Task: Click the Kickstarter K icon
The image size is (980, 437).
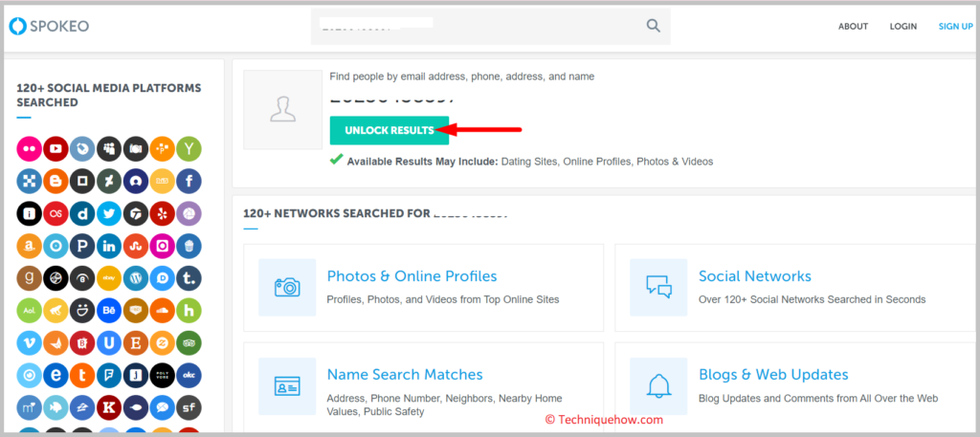Action: (109, 407)
